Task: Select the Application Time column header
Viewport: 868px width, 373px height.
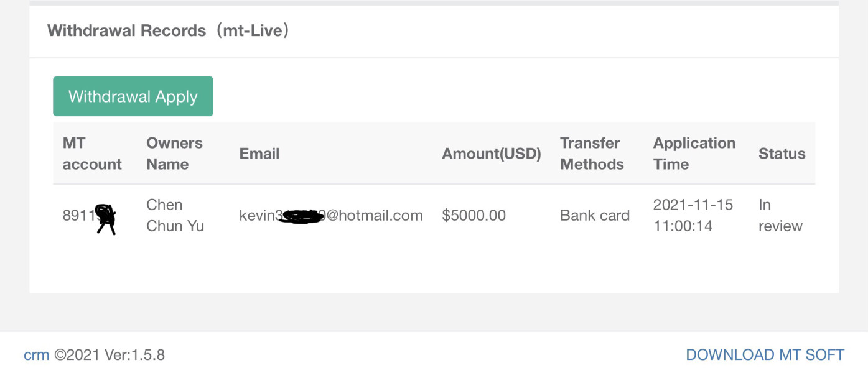Action: (694, 154)
